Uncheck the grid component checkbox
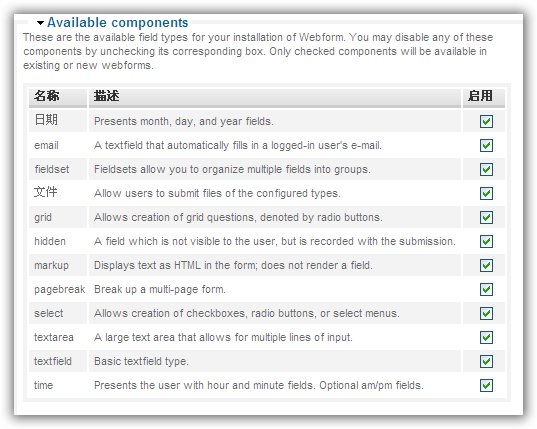 (486, 217)
